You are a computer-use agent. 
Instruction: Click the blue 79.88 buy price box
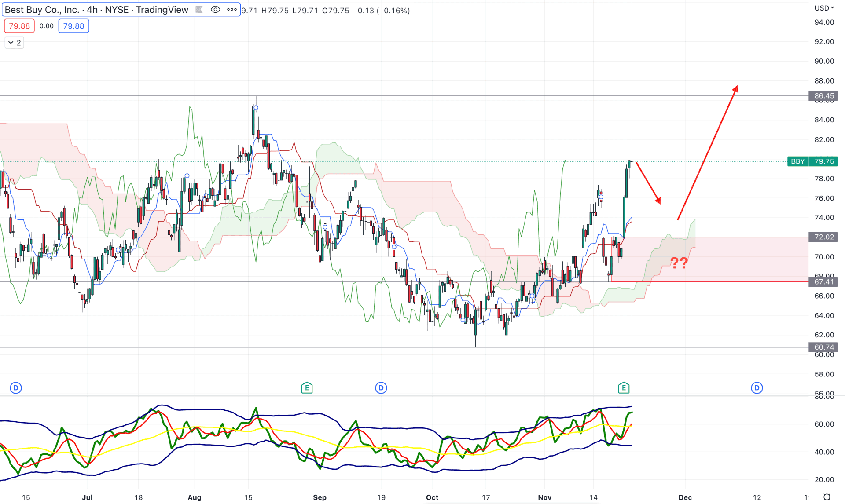coord(73,26)
